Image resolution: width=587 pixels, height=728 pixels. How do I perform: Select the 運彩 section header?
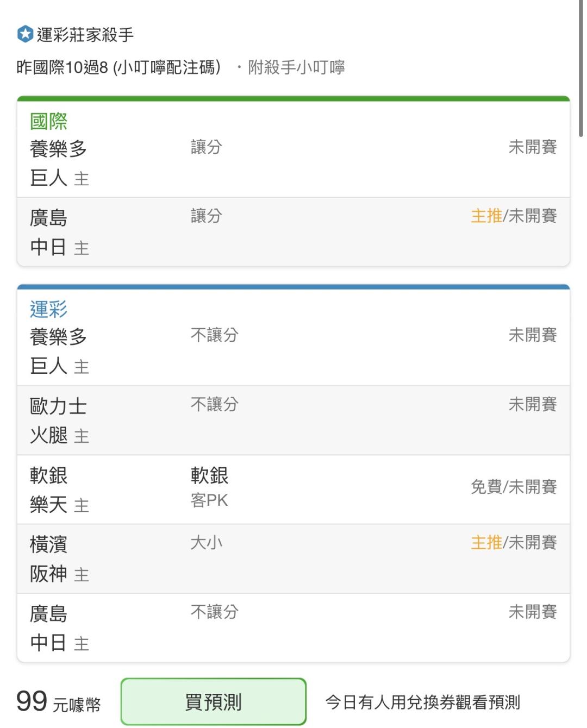(49, 309)
